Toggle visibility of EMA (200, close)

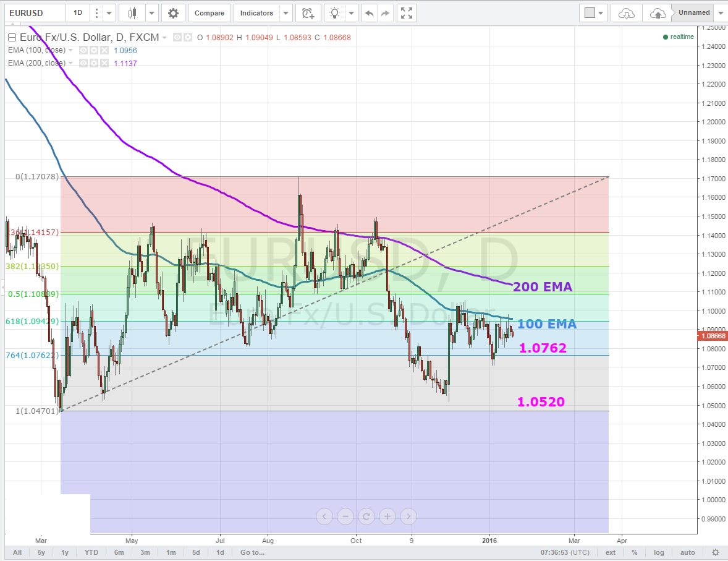click(83, 62)
